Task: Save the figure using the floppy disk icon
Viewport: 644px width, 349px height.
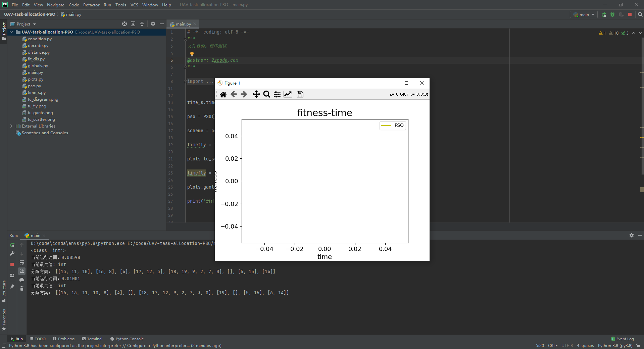Action: click(300, 94)
